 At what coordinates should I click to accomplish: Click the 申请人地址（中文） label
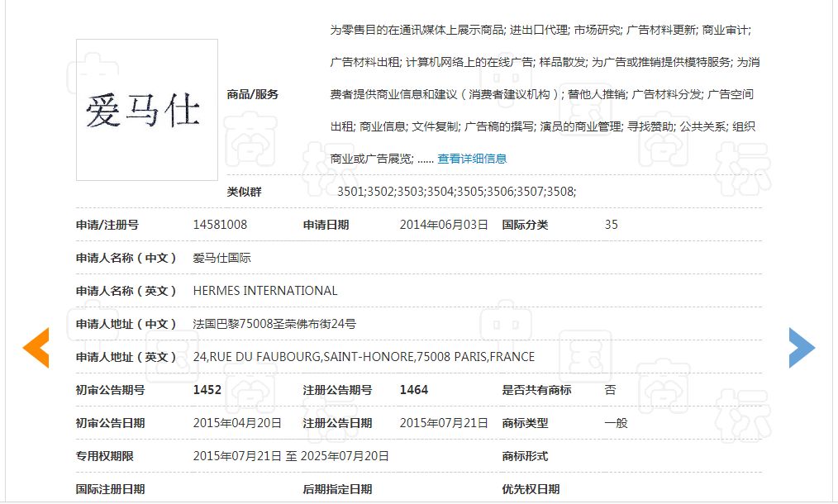click(126, 324)
